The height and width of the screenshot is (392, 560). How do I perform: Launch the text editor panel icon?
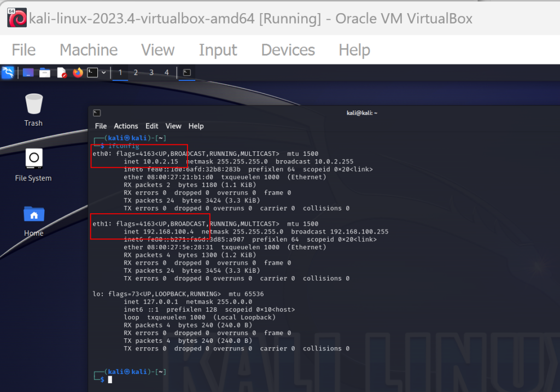click(x=61, y=73)
